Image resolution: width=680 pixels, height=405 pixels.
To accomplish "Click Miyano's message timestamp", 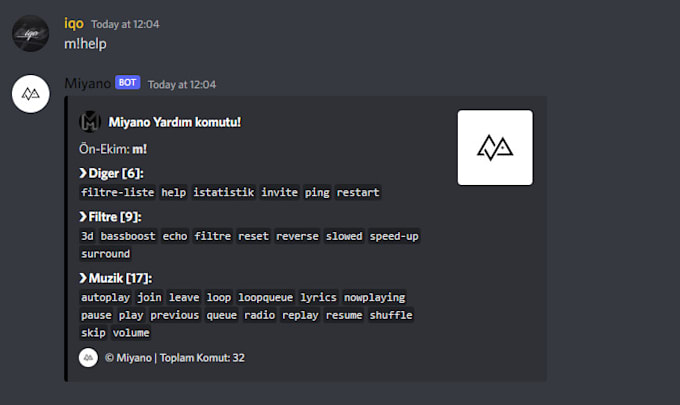I will pyautogui.click(x=182, y=85).
